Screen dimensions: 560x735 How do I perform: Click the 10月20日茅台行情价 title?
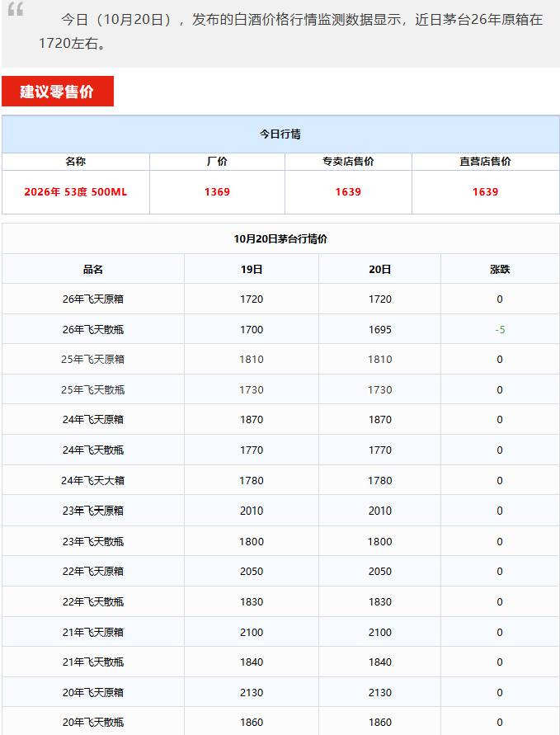(280, 239)
